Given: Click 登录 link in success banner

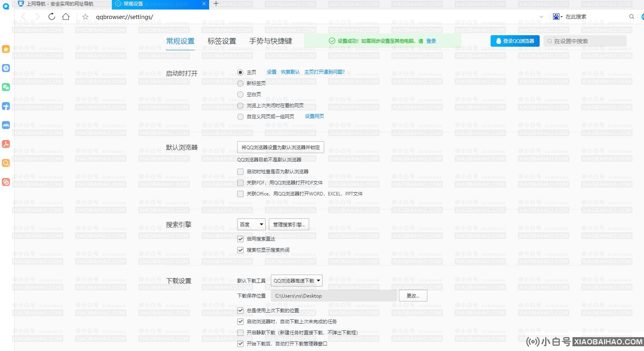Looking at the screenshot, I should click(431, 41).
